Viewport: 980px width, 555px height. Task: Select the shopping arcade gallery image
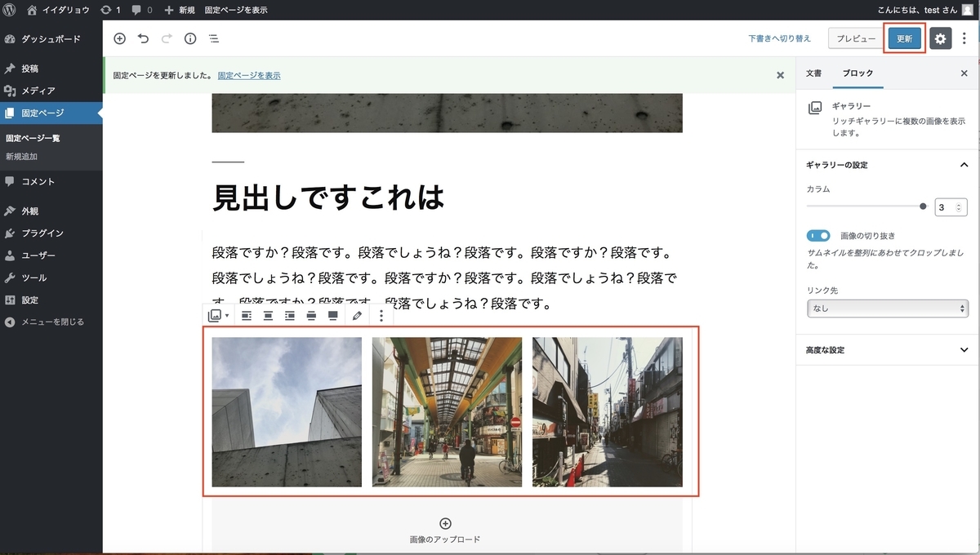tap(447, 412)
